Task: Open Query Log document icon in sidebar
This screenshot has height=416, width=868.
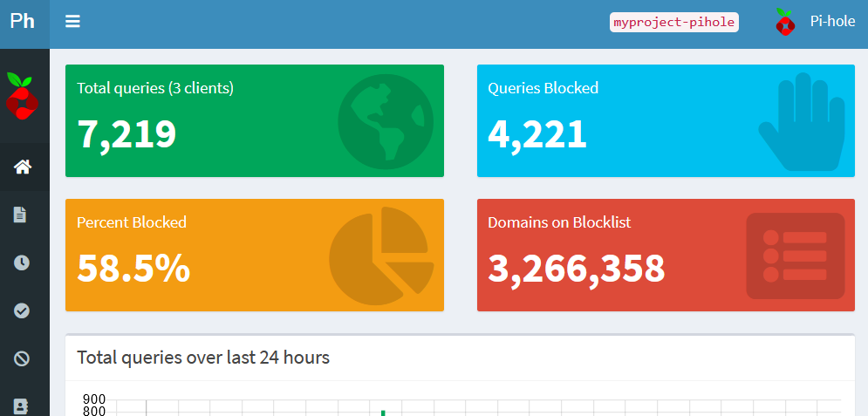Action: 20,215
